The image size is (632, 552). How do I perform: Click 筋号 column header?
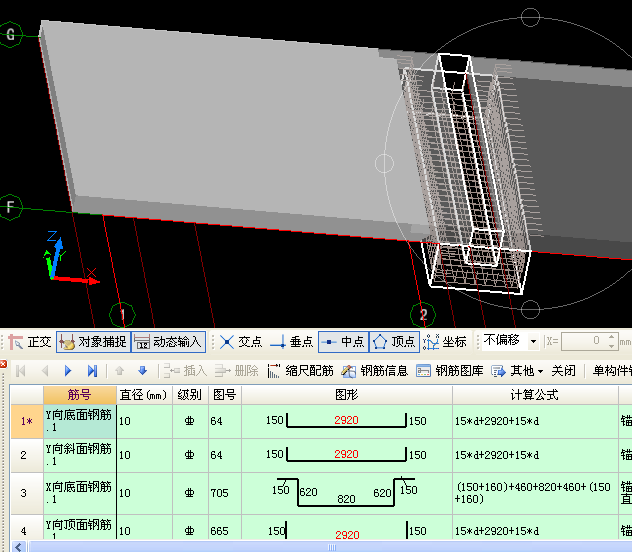click(x=79, y=395)
